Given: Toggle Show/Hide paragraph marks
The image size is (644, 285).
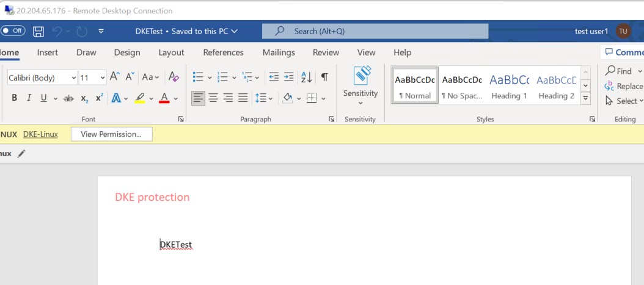Looking at the screenshot, I should (x=324, y=77).
